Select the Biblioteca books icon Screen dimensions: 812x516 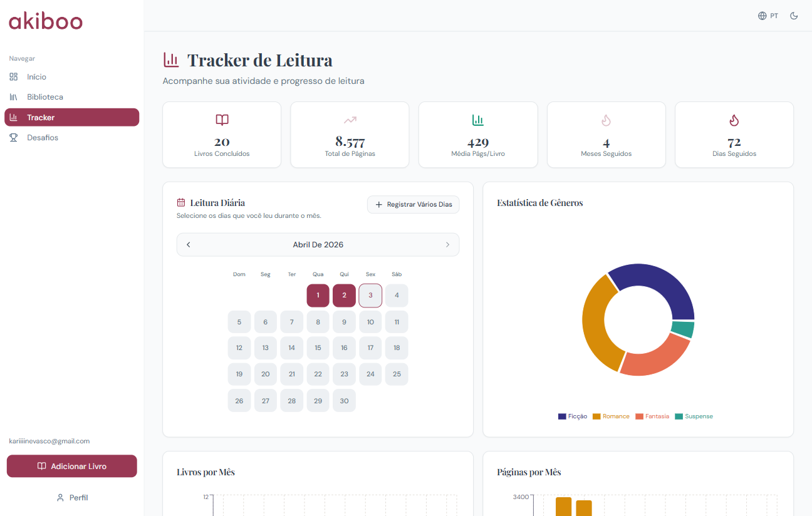[x=13, y=96]
